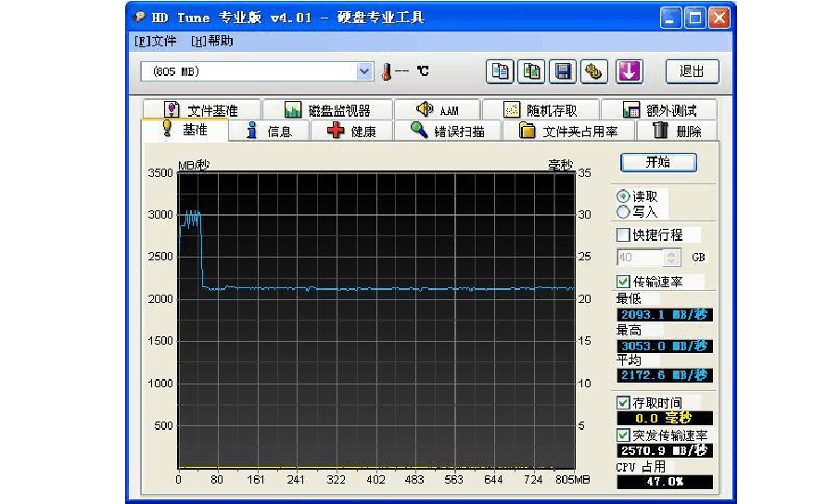Click the GB value spinner arrows
827x504 pixels.
pyautogui.click(x=672, y=258)
